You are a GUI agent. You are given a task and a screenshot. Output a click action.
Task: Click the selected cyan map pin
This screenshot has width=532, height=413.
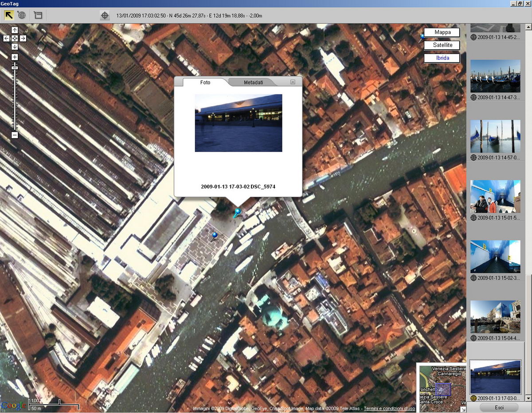(x=237, y=213)
